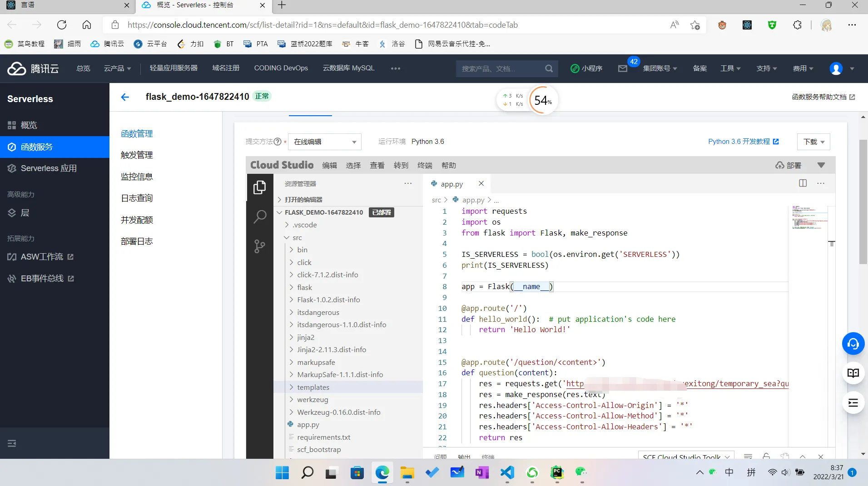Open the 工具 header dropdown
This screenshot has height=486, width=868.
click(x=730, y=69)
